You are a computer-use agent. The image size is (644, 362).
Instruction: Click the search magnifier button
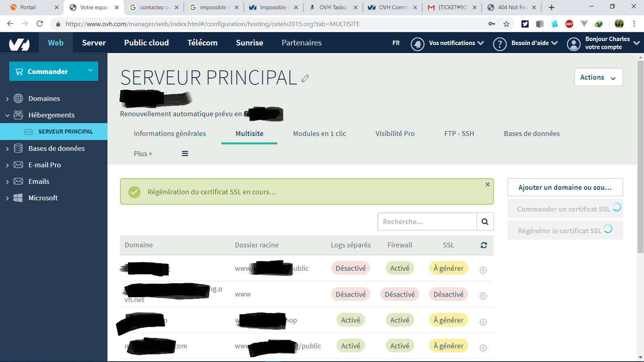tap(485, 222)
